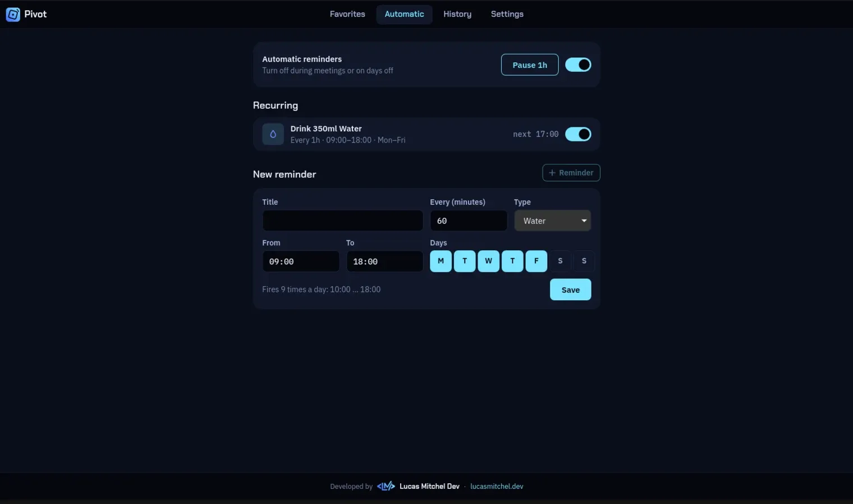Save the new reminder
This screenshot has width=853, height=504.
pyautogui.click(x=570, y=290)
